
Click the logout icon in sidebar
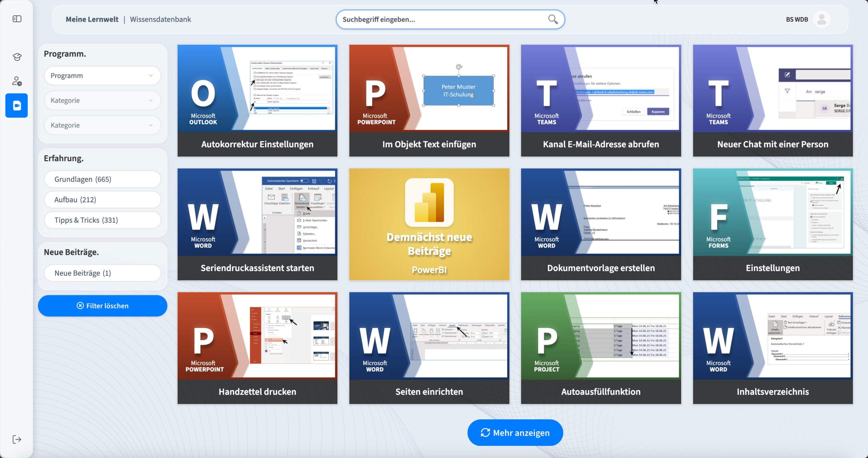pyautogui.click(x=17, y=439)
